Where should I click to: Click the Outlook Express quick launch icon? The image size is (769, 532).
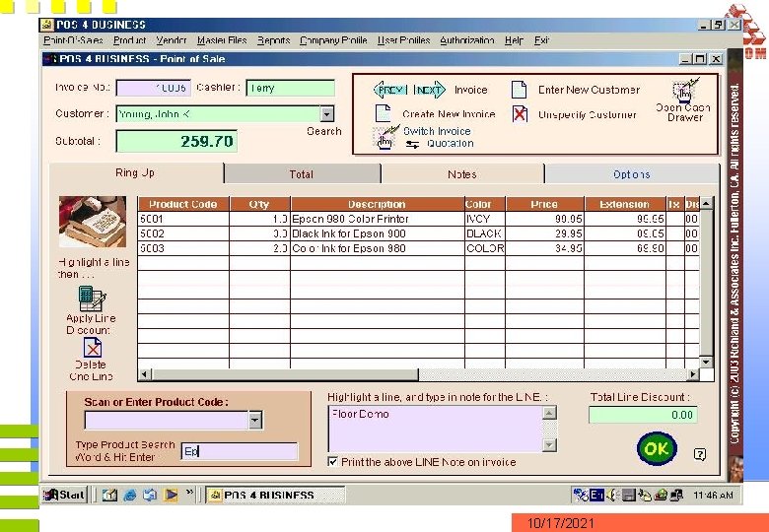click(150, 495)
